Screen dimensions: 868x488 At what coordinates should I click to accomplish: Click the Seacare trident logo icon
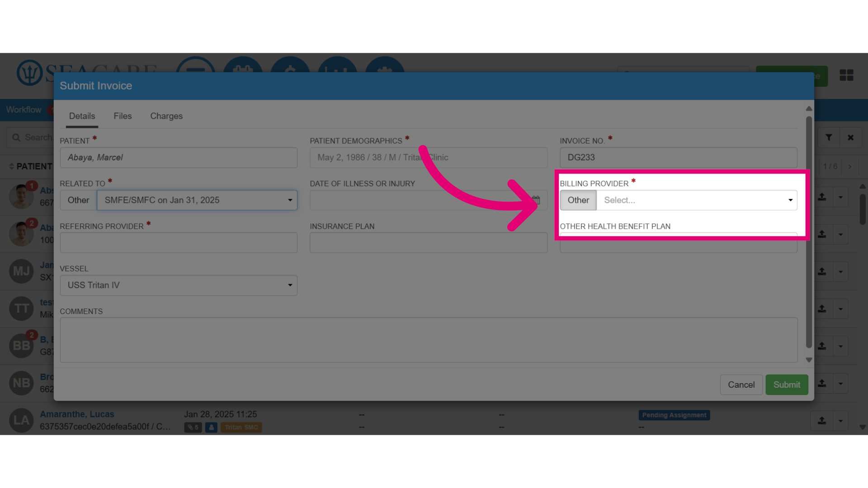coord(30,72)
